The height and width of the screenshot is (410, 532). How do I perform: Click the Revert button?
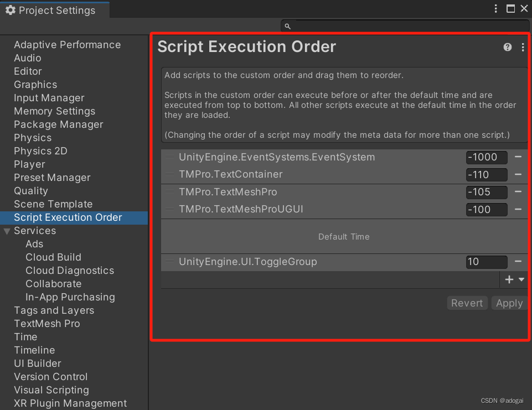click(x=467, y=303)
